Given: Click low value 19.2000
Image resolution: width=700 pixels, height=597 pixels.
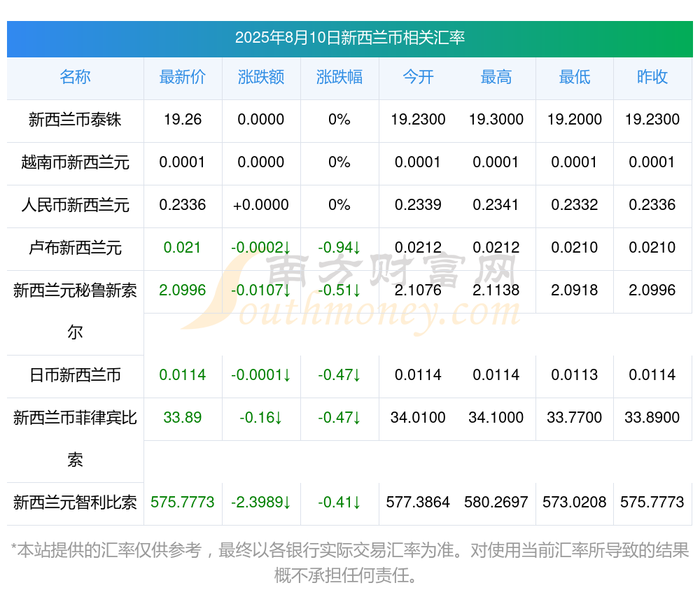Looking at the screenshot, I should (x=575, y=120).
